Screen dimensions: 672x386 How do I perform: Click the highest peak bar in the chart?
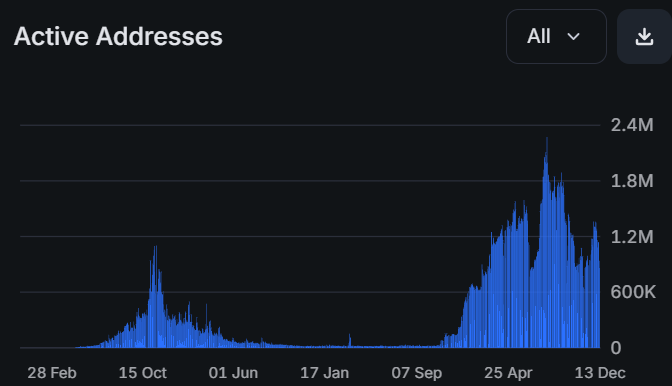coord(547,242)
